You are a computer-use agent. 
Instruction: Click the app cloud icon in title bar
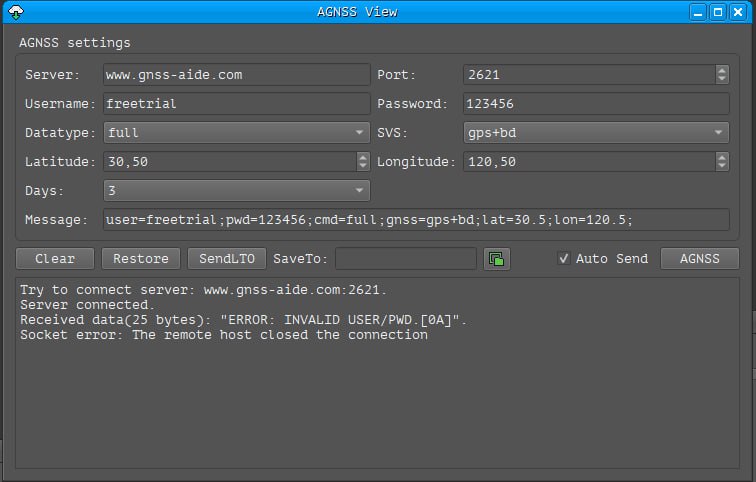coord(16,12)
